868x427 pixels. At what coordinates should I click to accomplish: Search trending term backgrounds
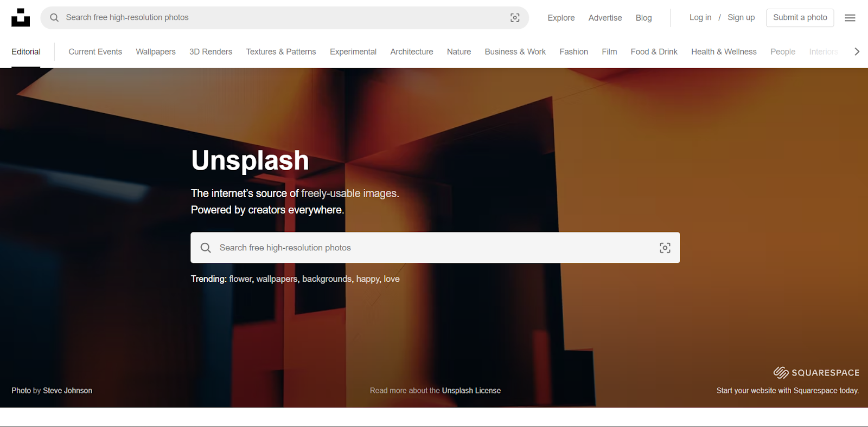tap(327, 279)
